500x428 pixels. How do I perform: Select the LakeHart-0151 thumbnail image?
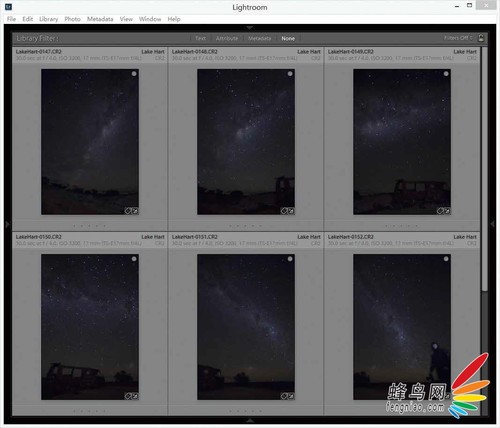pyautogui.click(x=246, y=327)
